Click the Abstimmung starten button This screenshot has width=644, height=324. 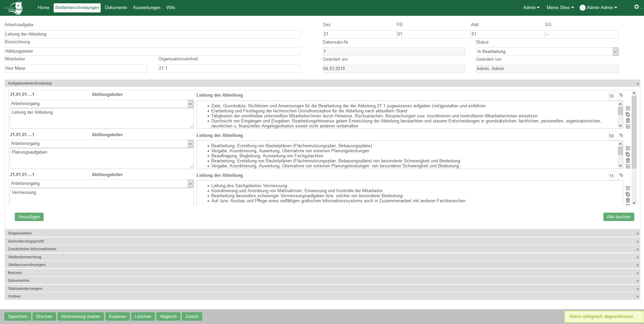tap(80, 316)
